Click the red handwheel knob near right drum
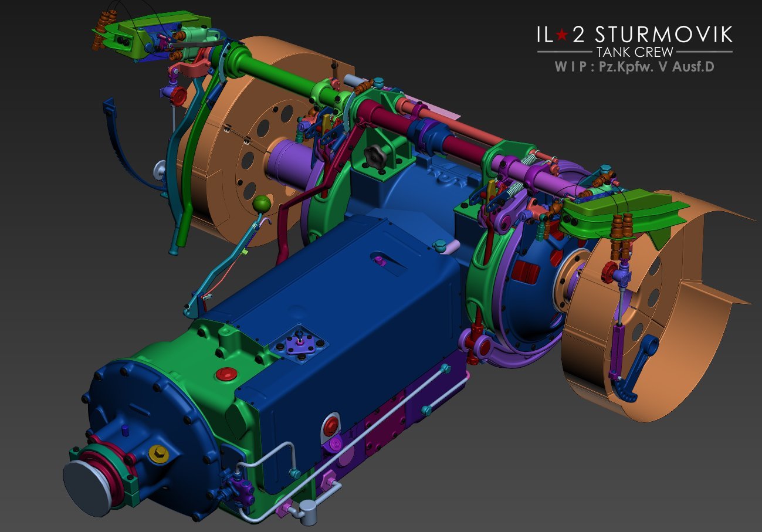The height and width of the screenshot is (532, 762). [611, 272]
